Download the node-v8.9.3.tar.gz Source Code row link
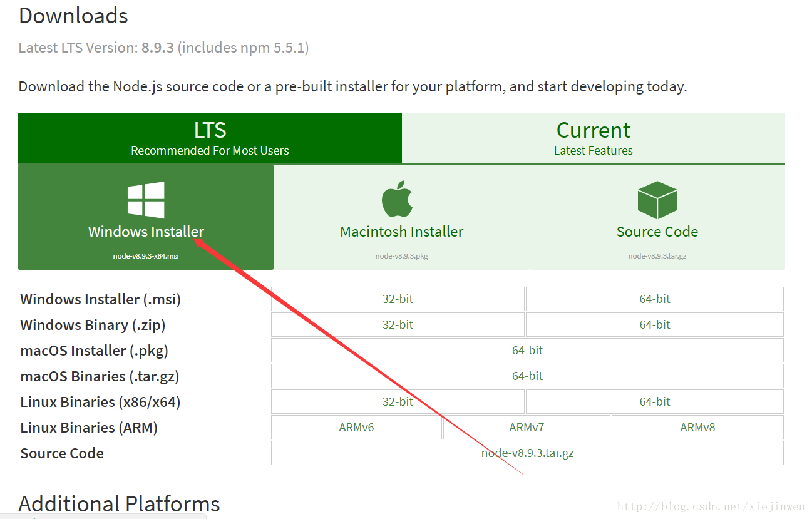 (x=527, y=453)
